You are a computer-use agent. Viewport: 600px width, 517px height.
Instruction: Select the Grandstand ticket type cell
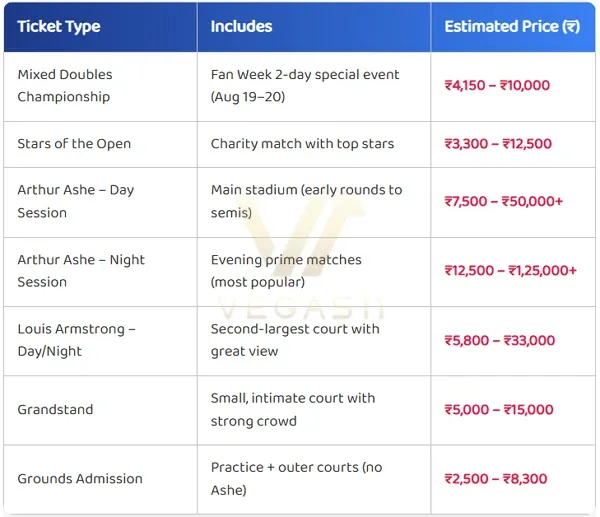[56, 409]
